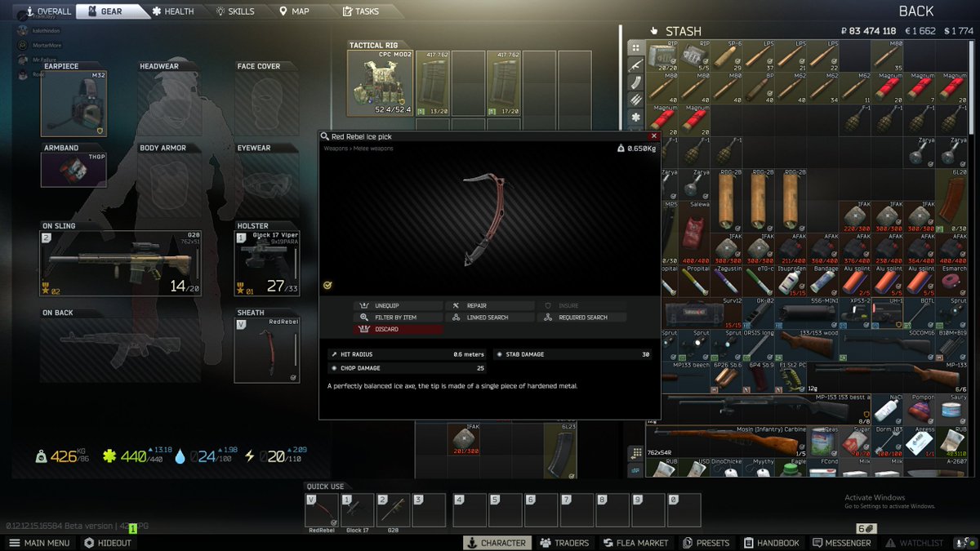
Task: Select the RedRebel in Sheath slot
Action: tap(266, 350)
